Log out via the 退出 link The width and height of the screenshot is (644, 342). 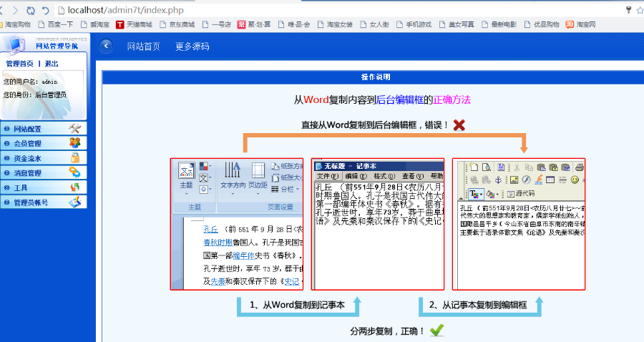coord(52,64)
